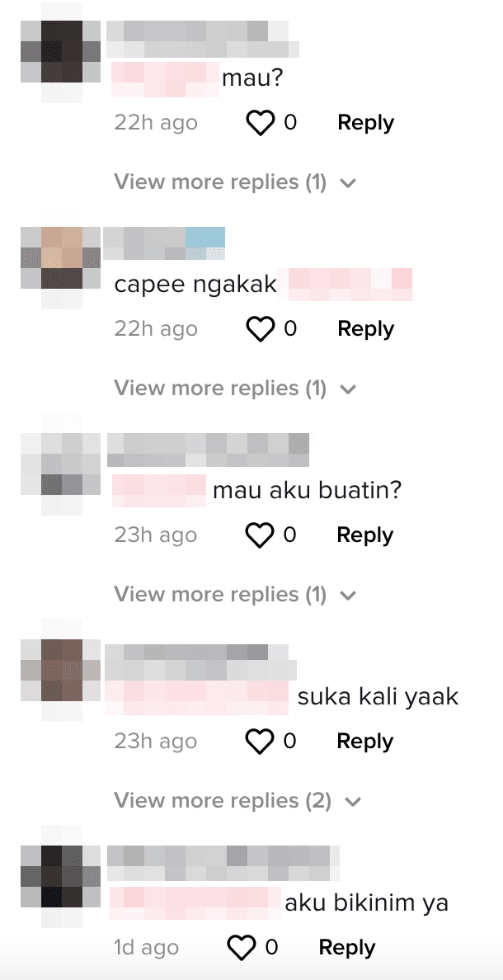Open pink mention in "suka kali yaak" comment

pyautogui.click(x=196, y=698)
